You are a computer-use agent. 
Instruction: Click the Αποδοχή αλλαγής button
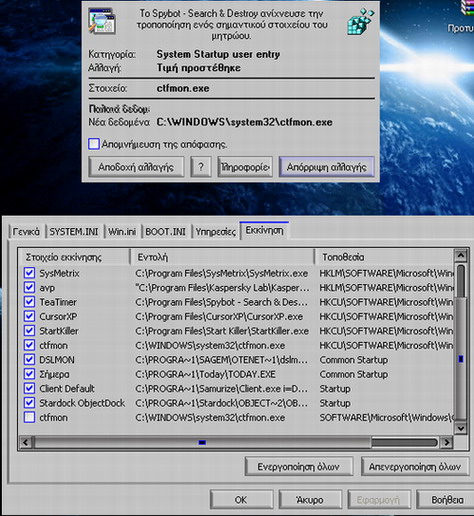(x=136, y=167)
